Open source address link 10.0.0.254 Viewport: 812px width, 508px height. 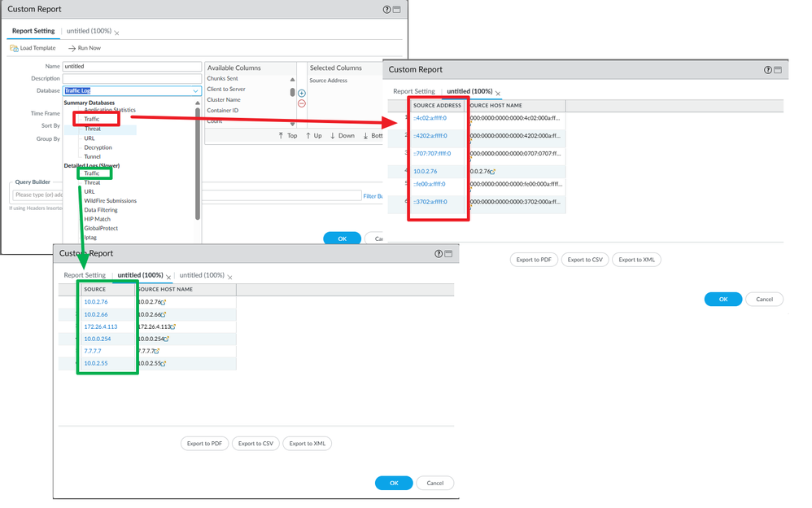(98, 339)
